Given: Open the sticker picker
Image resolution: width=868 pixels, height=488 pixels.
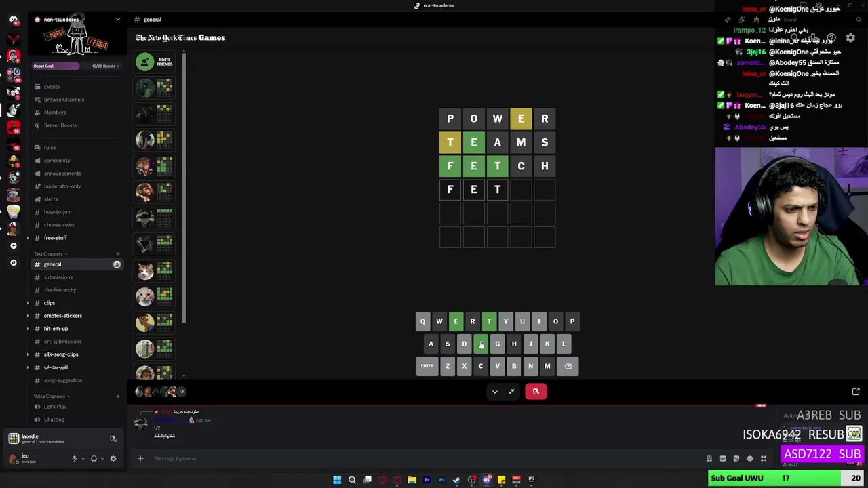Looking at the screenshot, I should tap(736, 459).
